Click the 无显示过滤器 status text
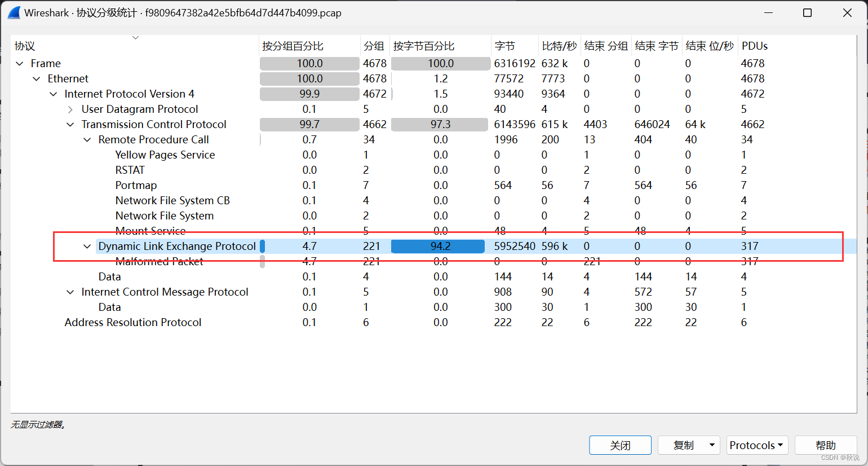The width and height of the screenshot is (868, 466). 38,425
